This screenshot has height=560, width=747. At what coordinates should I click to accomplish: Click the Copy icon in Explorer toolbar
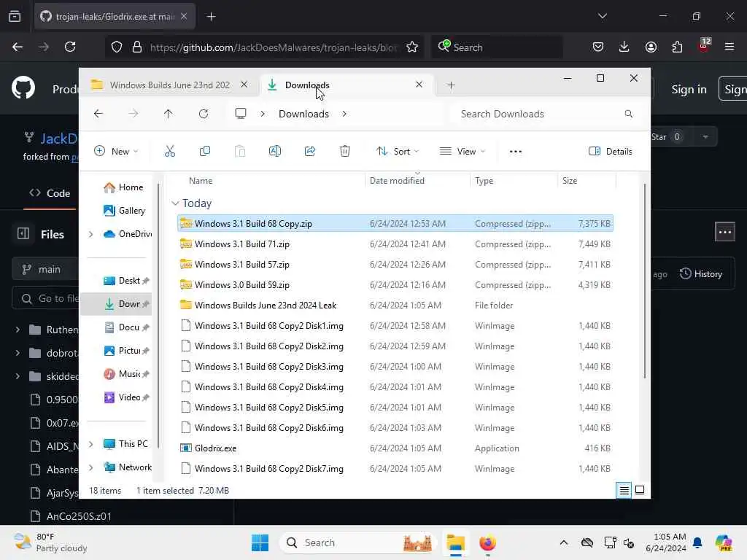click(205, 152)
